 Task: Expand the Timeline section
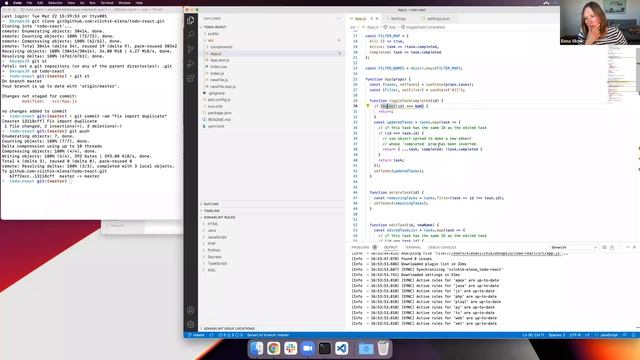tap(212, 211)
